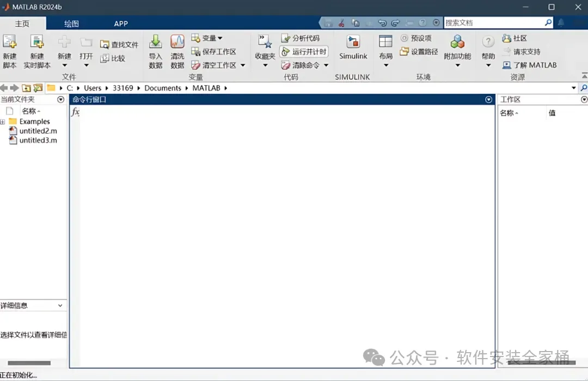Click the notification bell icon

(561, 22)
